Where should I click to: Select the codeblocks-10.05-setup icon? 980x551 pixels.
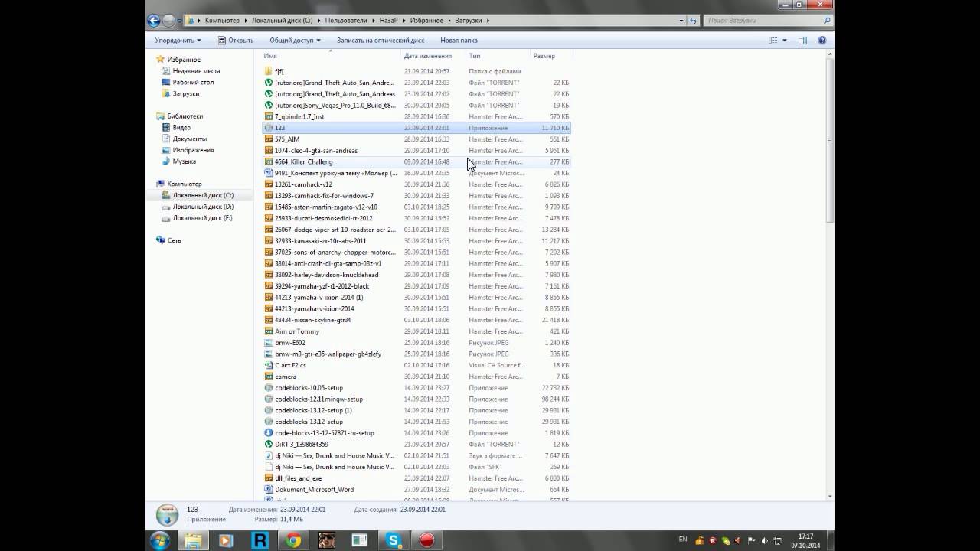click(269, 388)
